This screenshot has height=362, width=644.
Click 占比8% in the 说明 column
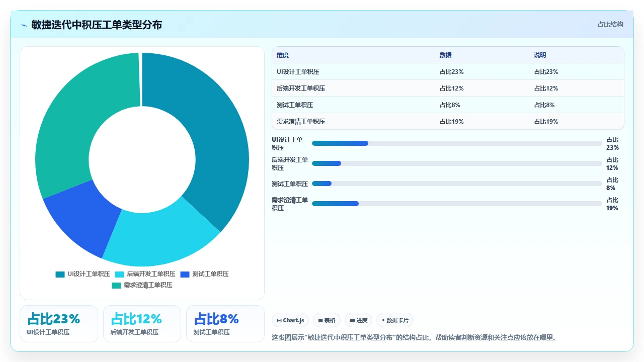pyautogui.click(x=544, y=105)
